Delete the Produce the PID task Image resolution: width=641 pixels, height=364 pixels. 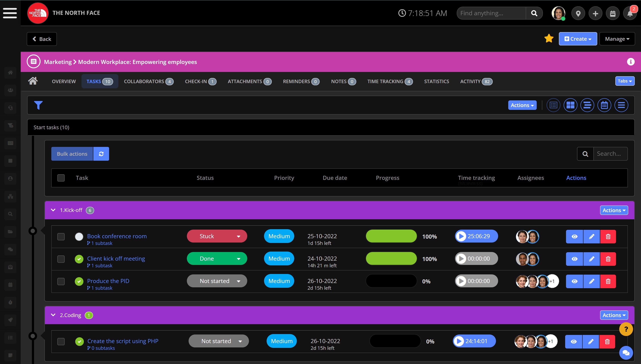click(608, 281)
